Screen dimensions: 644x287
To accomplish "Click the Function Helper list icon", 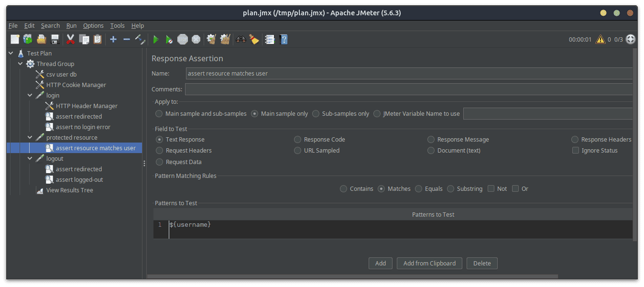I will click(270, 39).
